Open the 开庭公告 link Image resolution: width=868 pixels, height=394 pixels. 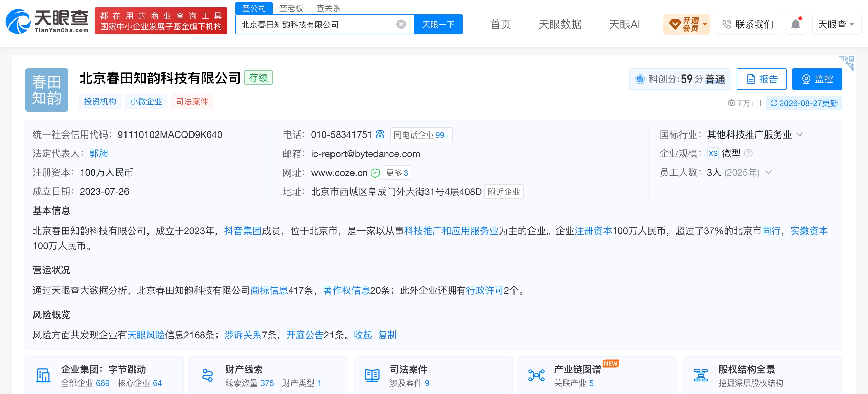pos(305,335)
